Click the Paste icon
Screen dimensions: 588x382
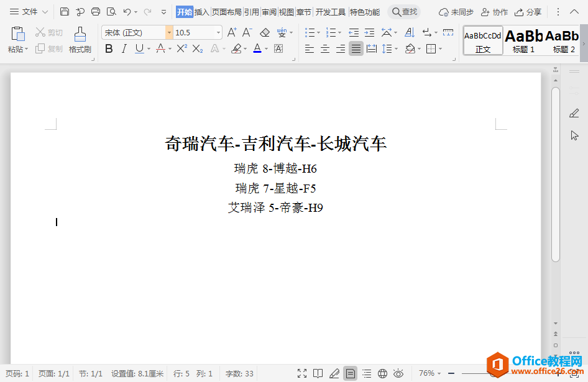coord(17,34)
